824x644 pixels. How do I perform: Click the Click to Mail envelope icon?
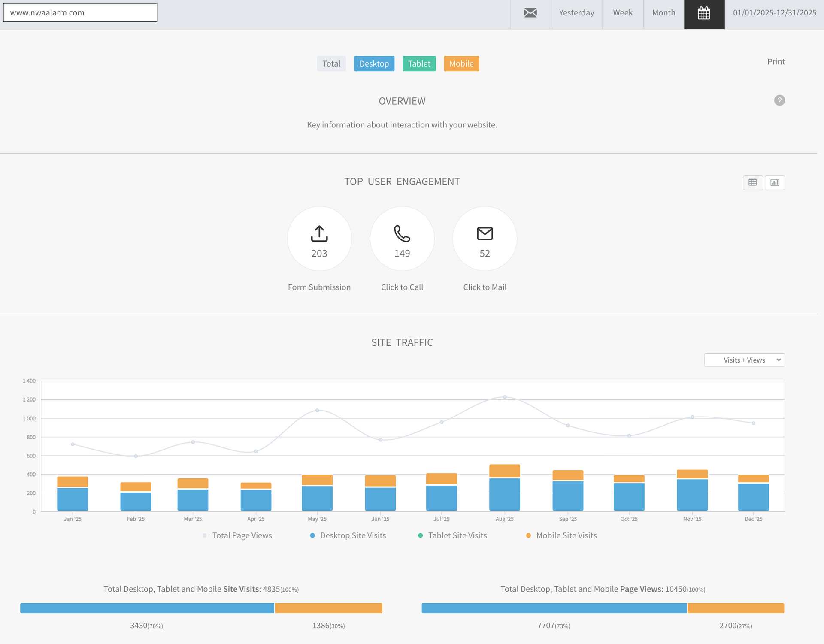[x=485, y=234]
